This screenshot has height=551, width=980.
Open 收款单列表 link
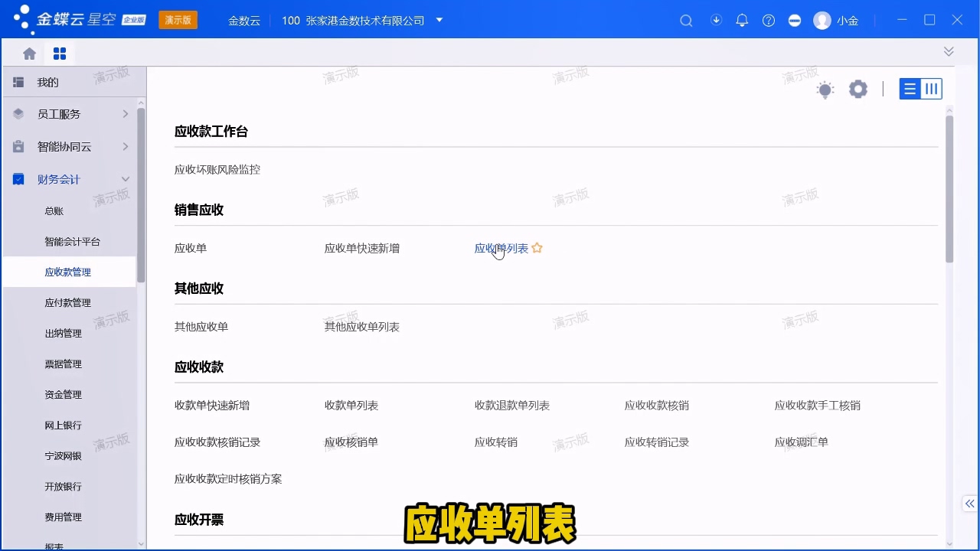351,406
